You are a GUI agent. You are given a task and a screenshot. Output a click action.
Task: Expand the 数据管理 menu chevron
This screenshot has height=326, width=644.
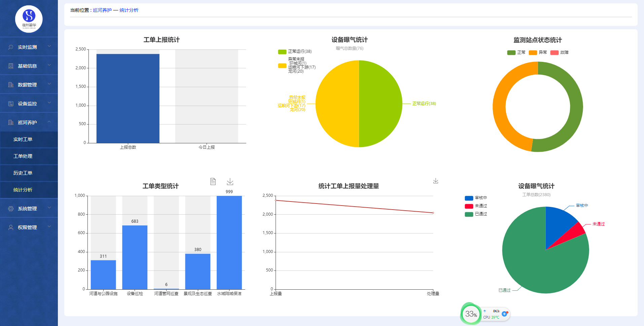click(x=49, y=84)
